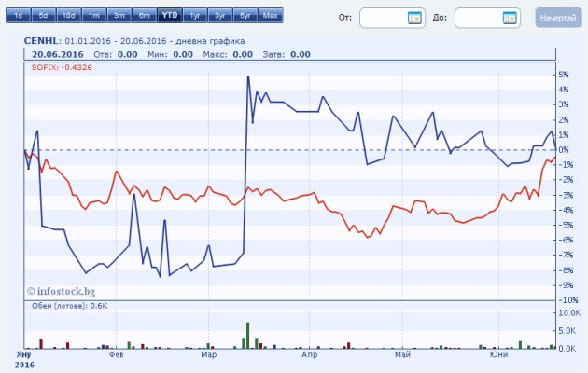
Task: Click the 10.0K volume axis label
Action: point(569,312)
